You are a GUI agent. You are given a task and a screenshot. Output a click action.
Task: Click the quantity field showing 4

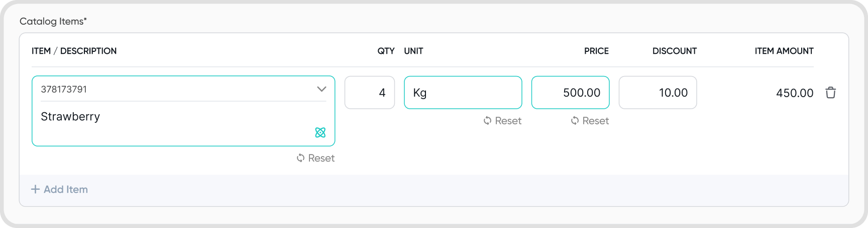[370, 93]
